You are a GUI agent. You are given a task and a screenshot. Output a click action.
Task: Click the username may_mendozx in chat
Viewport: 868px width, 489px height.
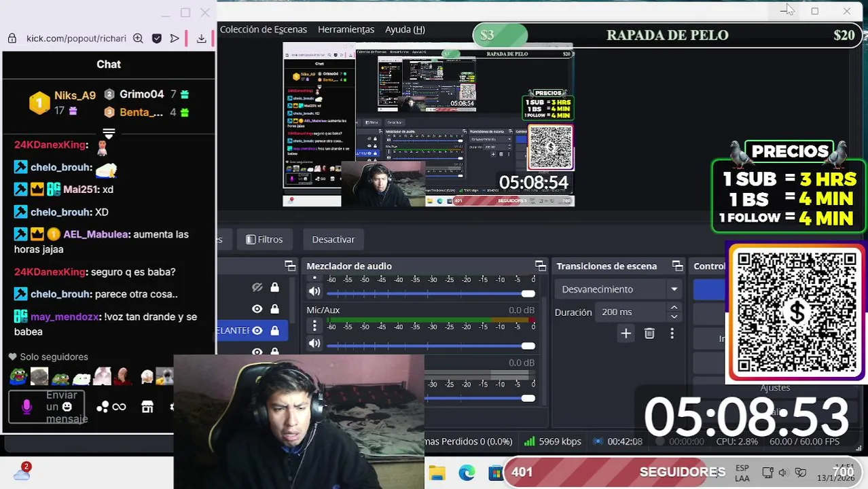click(x=65, y=316)
